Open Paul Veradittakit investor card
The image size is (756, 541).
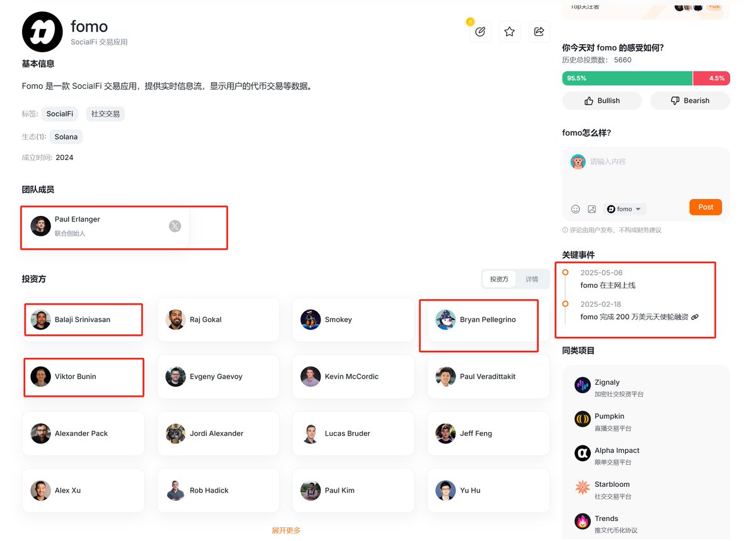(x=488, y=377)
